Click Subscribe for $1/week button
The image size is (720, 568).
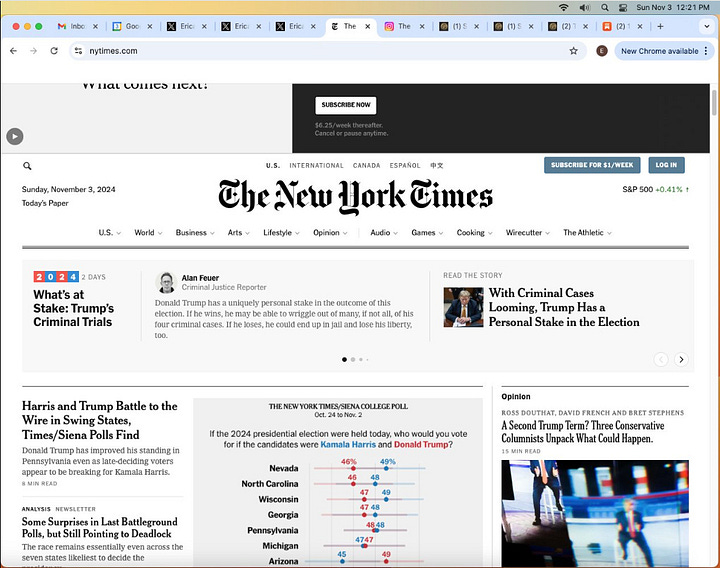click(x=592, y=165)
